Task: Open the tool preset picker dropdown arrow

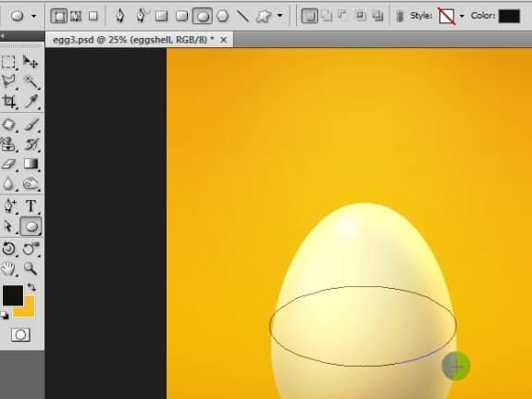Action: tap(33, 16)
